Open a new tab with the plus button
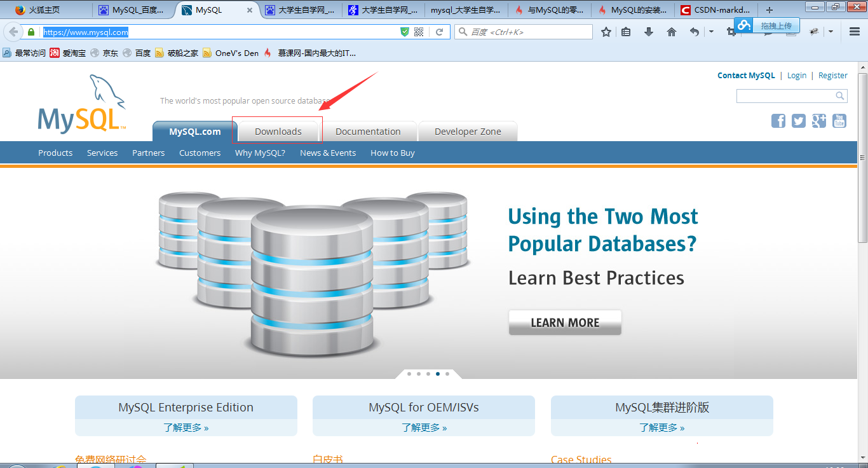Image resolution: width=868 pixels, height=468 pixels. pos(770,10)
